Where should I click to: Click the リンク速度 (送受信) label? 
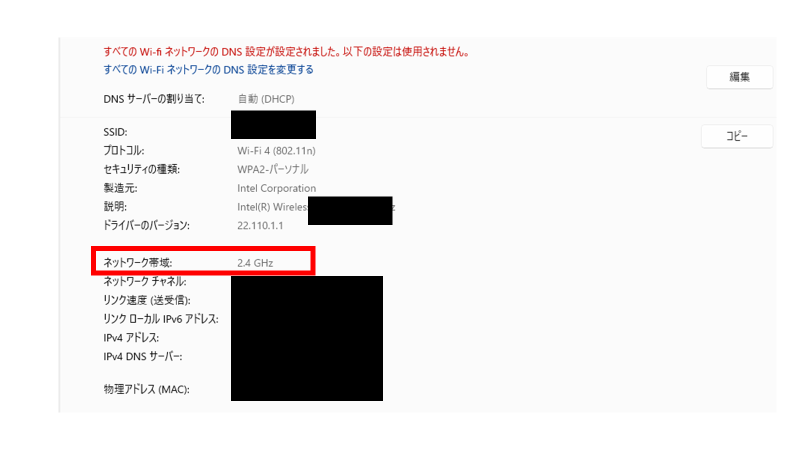coord(146,301)
